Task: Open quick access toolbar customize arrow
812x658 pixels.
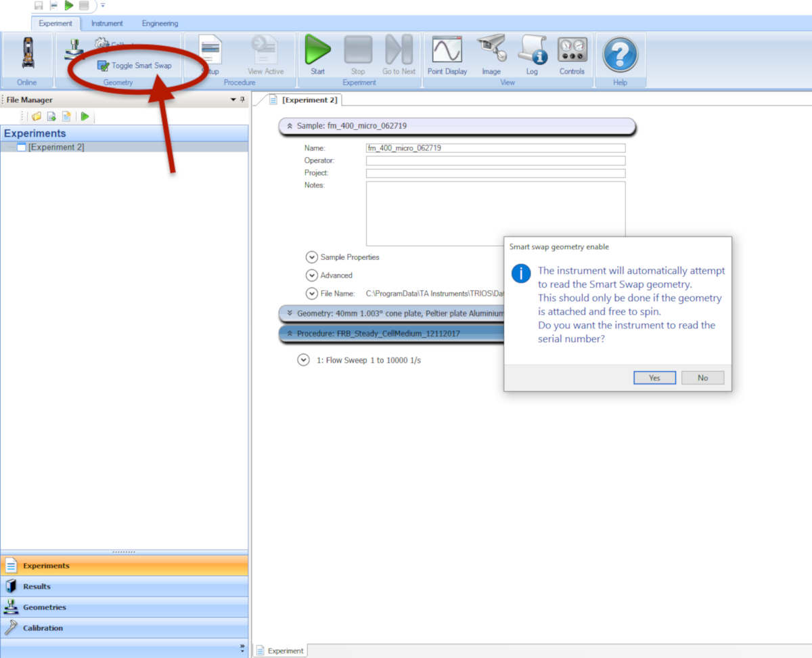Action: tap(103, 5)
